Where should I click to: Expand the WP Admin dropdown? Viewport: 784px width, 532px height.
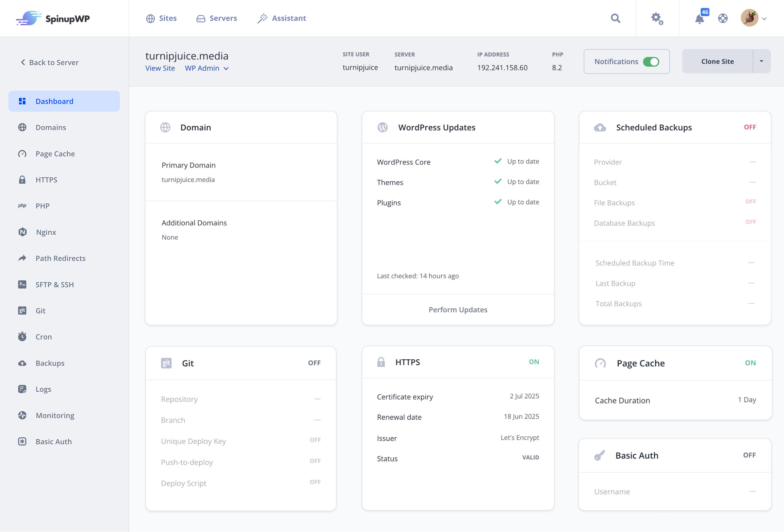tap(207, 68)
